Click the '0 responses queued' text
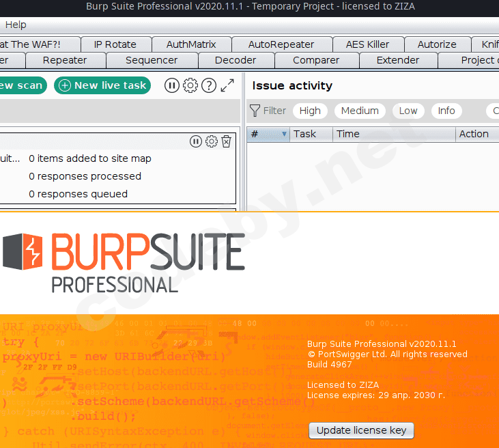Screen dimensions: 499x448 [x=78, y=194]
